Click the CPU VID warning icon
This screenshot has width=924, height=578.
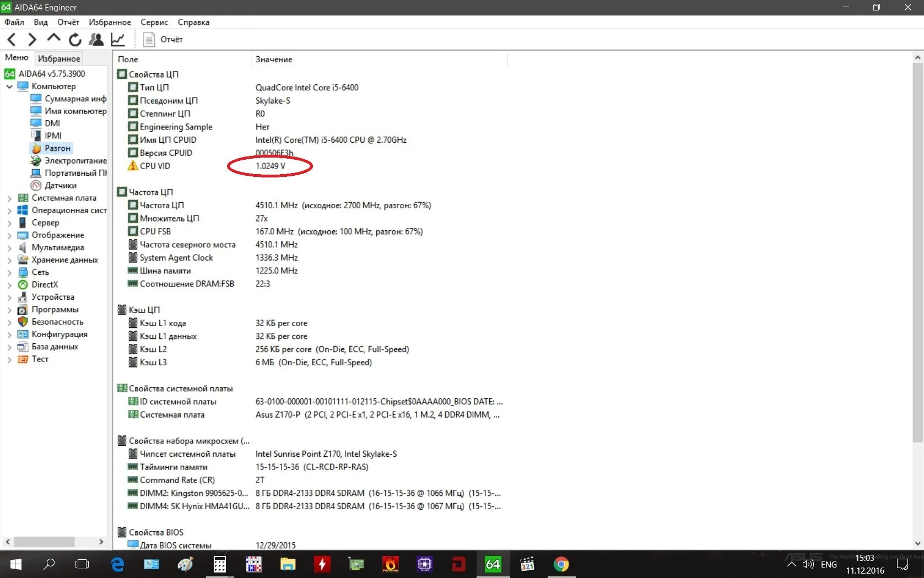point(133,165)
